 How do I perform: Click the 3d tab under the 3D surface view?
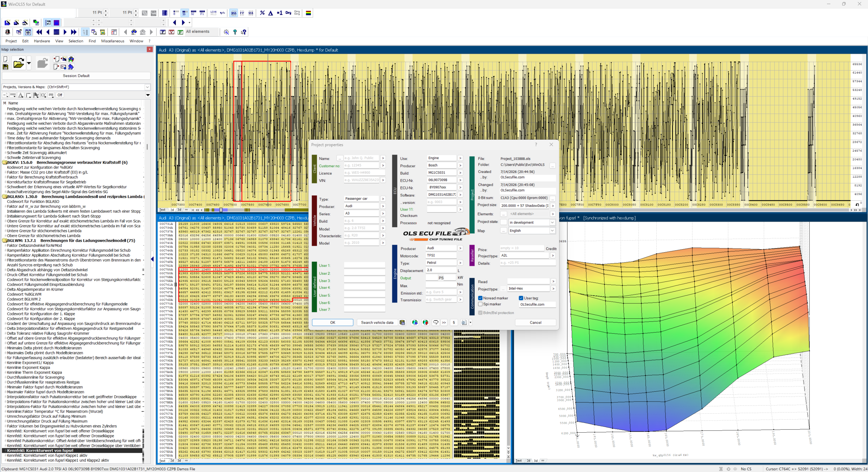[536, 461]
